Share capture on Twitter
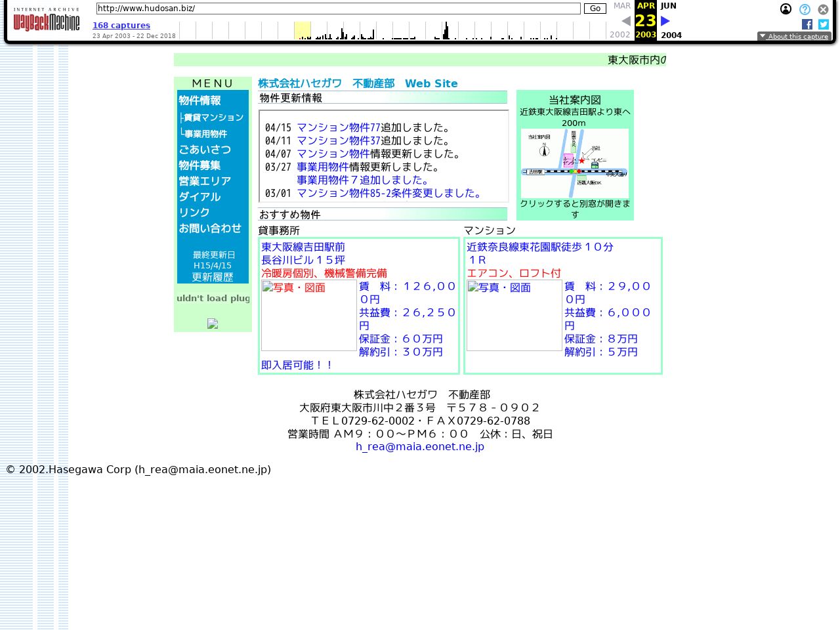Image resolution: width=840 pixels, height=630 pixels. point(823,24)
